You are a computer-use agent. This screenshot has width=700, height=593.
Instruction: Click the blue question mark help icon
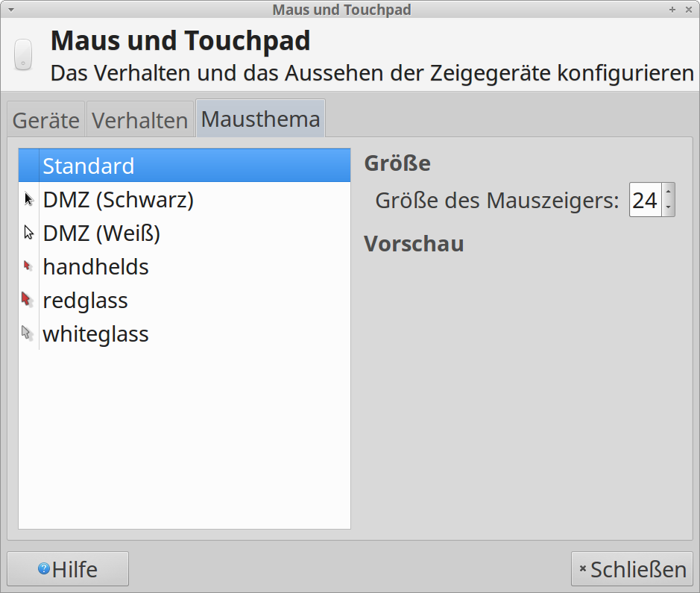[44, 568]
